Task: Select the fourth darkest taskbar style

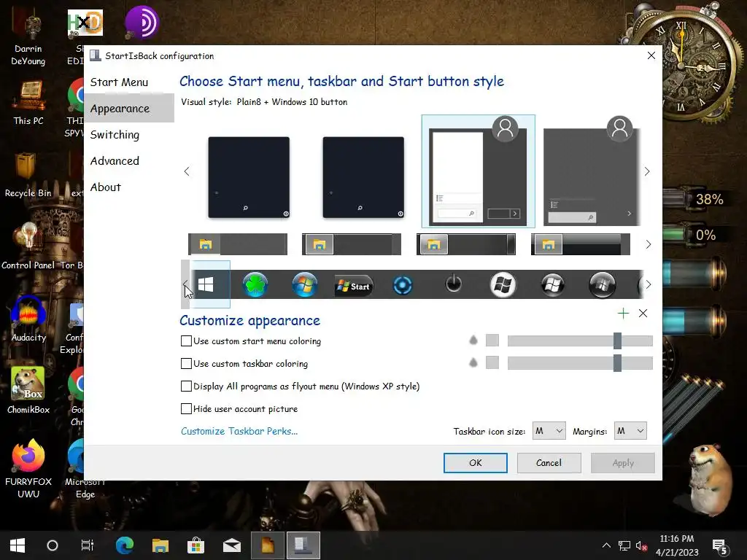Action: click(x=580, y=244)
